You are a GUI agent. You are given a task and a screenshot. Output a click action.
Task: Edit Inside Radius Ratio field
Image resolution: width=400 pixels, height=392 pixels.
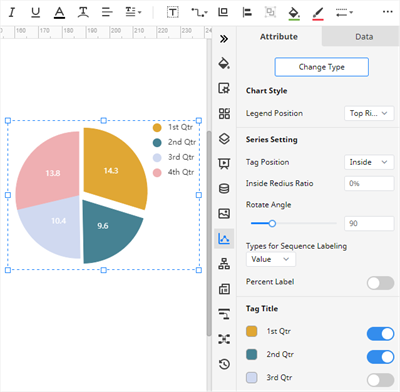click(369, 183)
